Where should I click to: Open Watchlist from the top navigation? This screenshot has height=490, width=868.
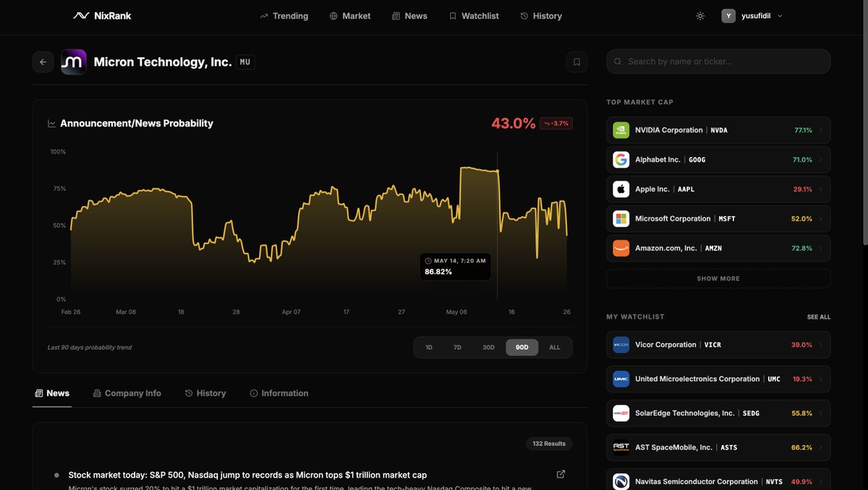[x=474, y=16]
